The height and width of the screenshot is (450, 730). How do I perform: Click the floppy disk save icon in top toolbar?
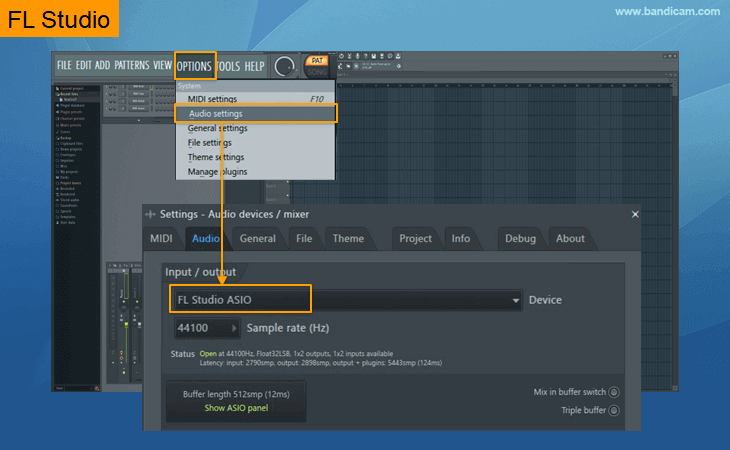pyautogui.click(x=373, y=56)
